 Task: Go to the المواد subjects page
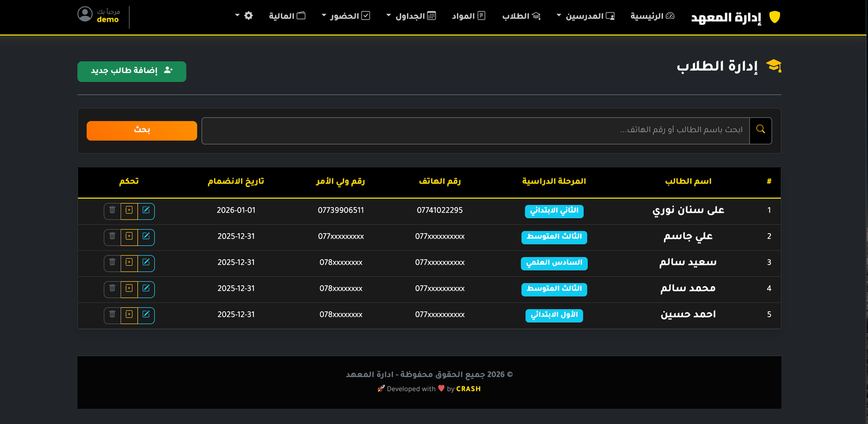469,16
